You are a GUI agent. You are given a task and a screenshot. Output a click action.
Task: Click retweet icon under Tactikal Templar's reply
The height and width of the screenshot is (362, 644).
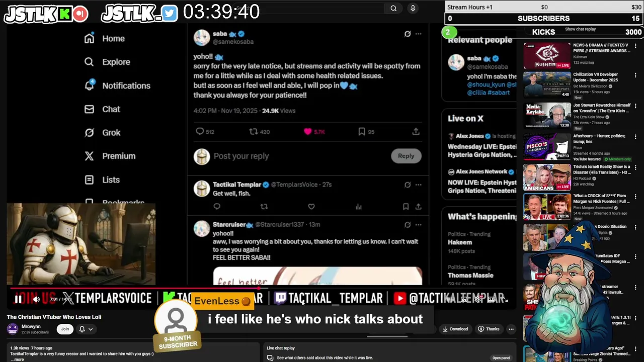(x=264, y=207)
